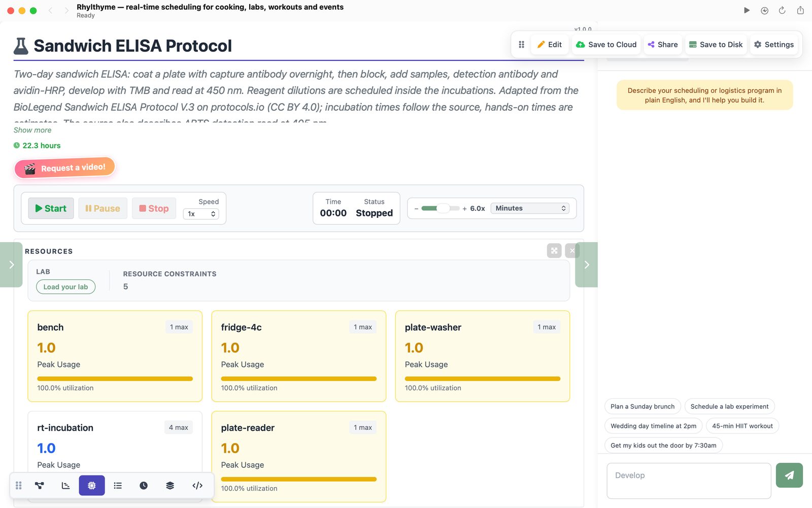Open the macOS share icon in title bar
This screenshot has height=508, width=812.
pyautogui.click(x=800, y=10)
